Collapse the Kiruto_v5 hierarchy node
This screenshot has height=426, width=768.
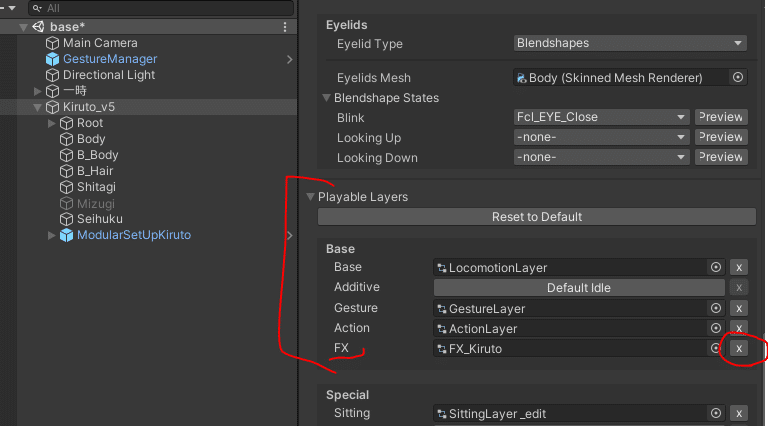pyautogui.click(x=37, y=107)
